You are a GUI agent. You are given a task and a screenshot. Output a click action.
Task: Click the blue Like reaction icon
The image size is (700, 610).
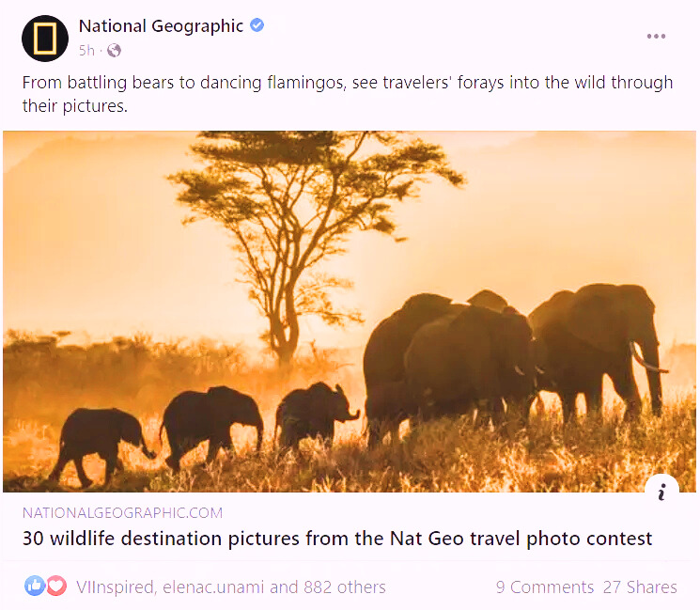[35, 586]
